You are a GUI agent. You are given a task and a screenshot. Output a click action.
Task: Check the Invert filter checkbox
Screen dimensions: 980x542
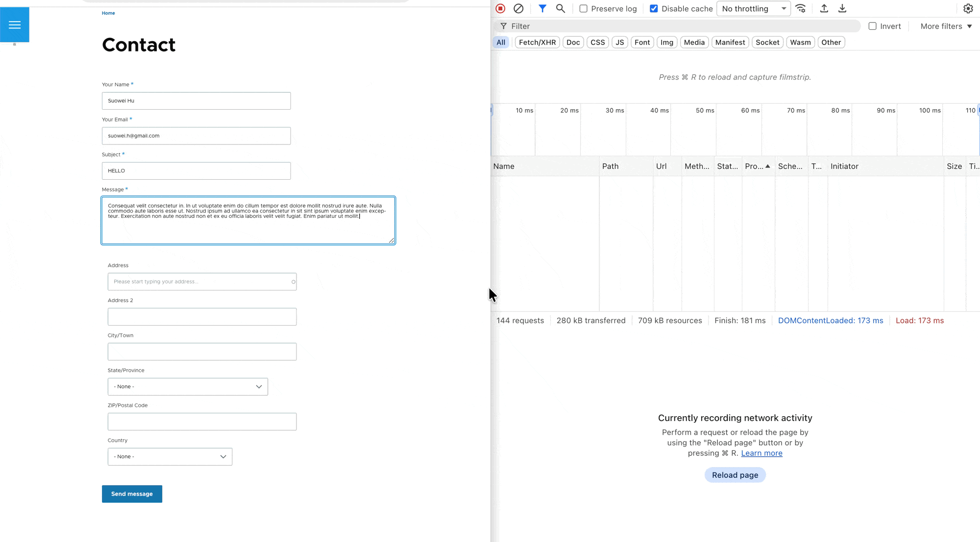coord(873,26)
